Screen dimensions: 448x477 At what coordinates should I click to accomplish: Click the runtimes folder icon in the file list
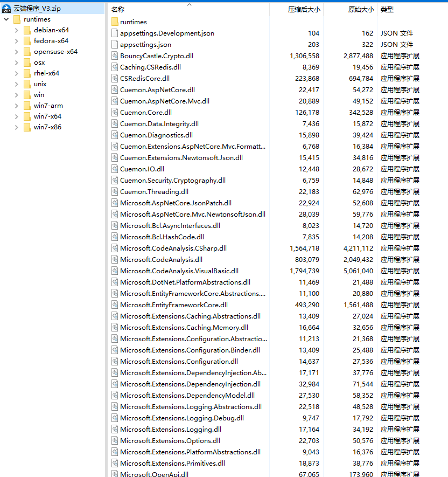pyautogui.click(x=115, y=22)
